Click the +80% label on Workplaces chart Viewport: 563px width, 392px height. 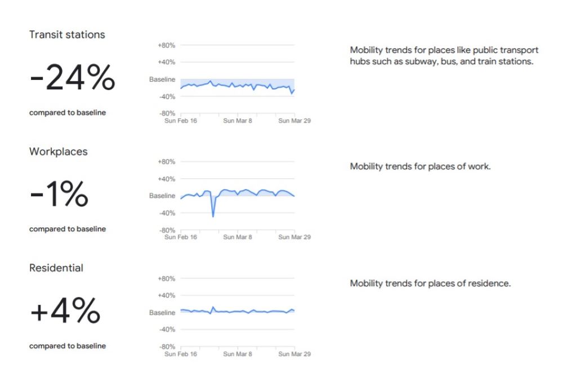[167, 162]
